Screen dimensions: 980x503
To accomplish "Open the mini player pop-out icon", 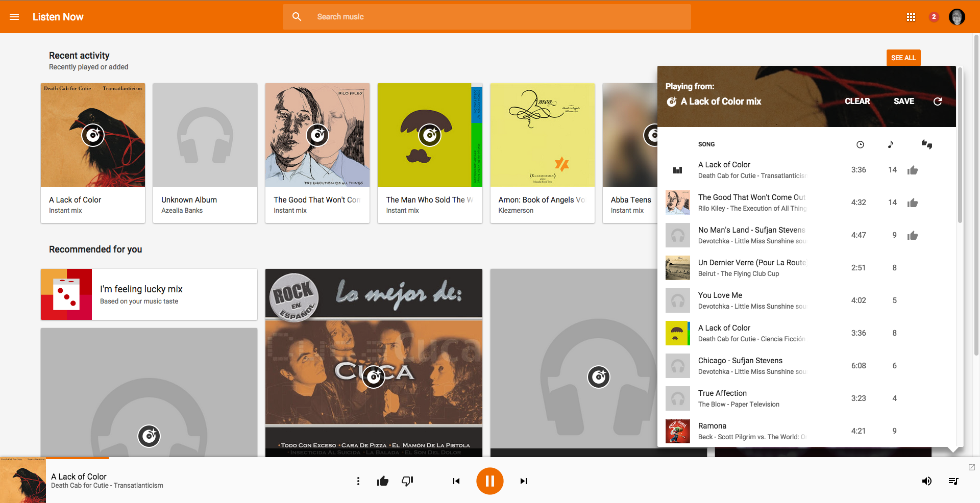I will [x=972, y=467].
